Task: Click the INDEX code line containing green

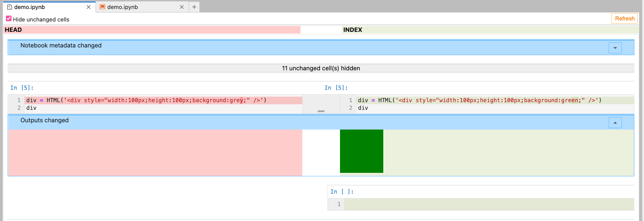Action: pos(495,100)
